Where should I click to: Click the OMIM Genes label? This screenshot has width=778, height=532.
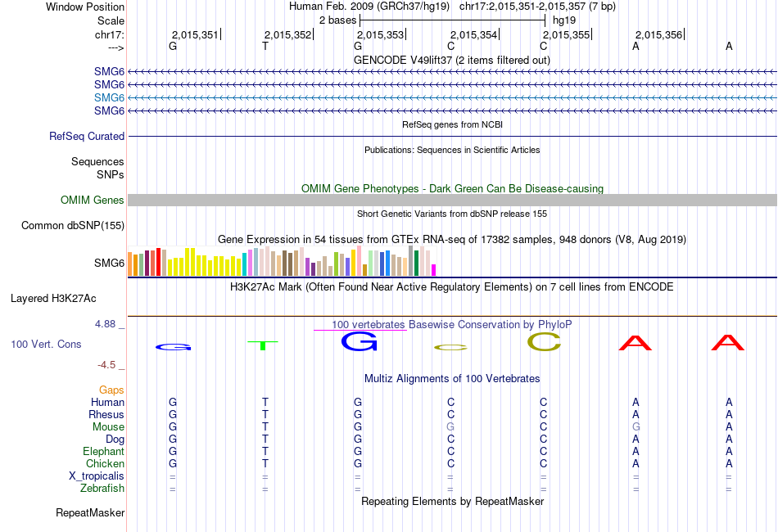[x=93, y=200]
